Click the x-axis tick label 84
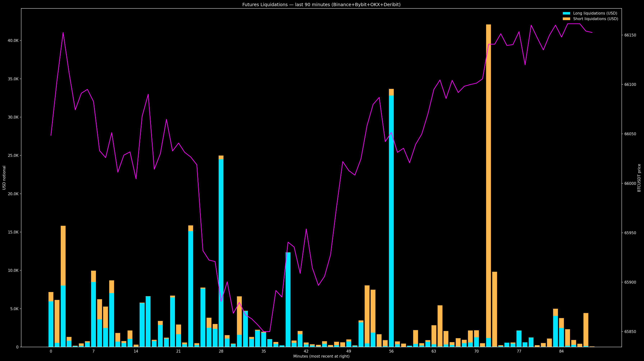 click(x=562, y=351)
